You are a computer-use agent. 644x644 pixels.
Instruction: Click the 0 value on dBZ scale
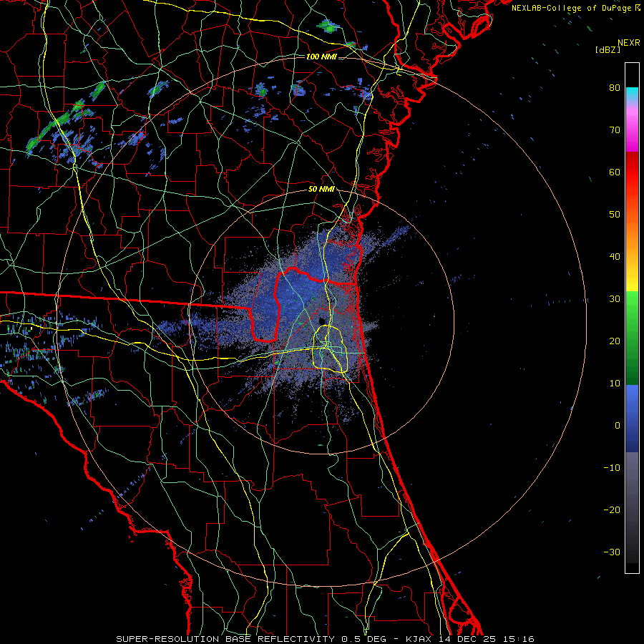tap(618, 426)
